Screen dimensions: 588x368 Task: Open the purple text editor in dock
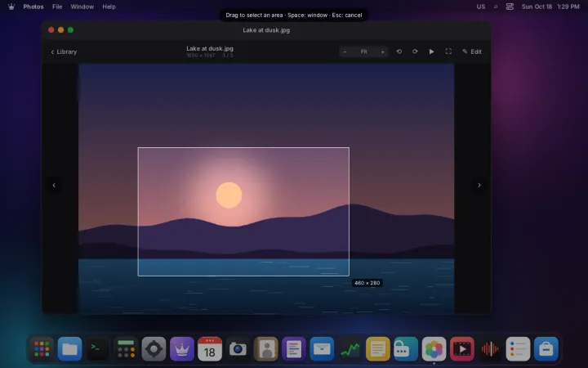294,349
